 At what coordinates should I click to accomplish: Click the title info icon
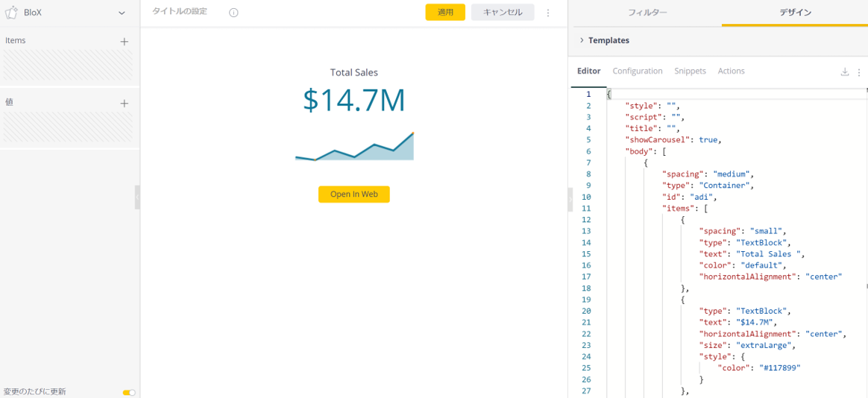point(233,13)
